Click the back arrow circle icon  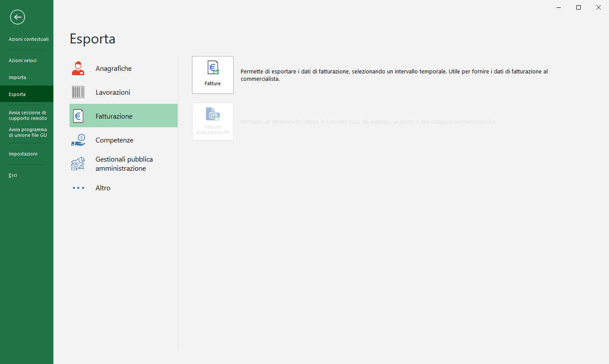(x=18, y=17)
